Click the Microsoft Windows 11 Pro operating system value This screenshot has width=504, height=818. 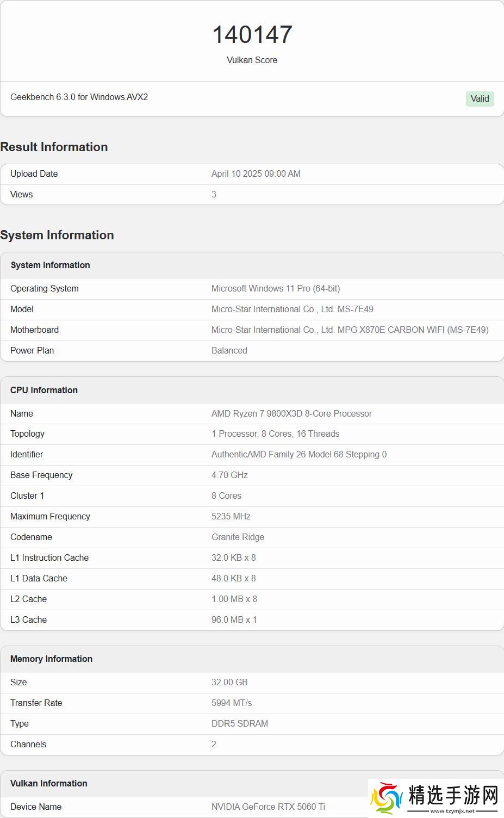[x=276, y=288]
